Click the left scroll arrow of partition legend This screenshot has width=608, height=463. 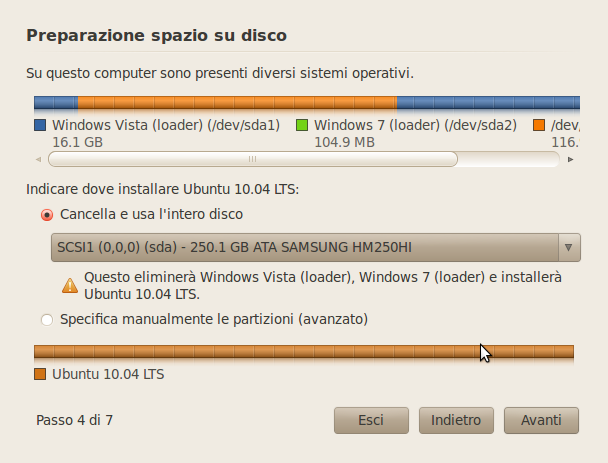(38, 159)
